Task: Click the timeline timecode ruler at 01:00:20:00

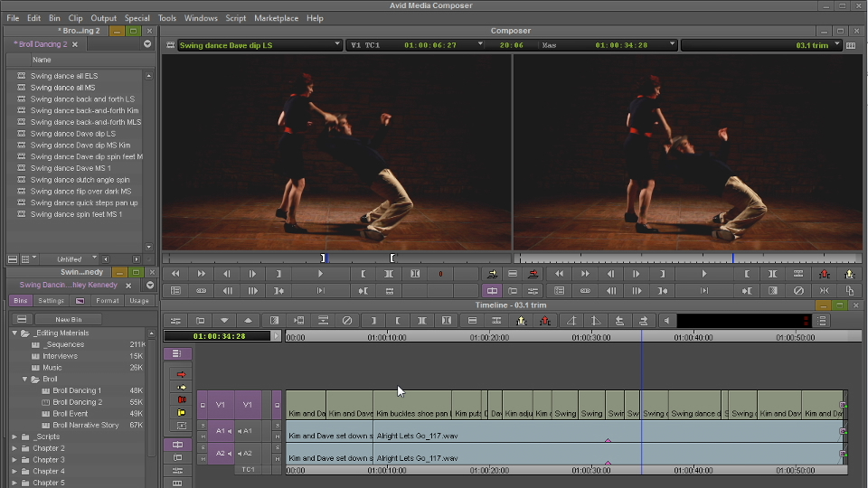Action: [489, 337]
